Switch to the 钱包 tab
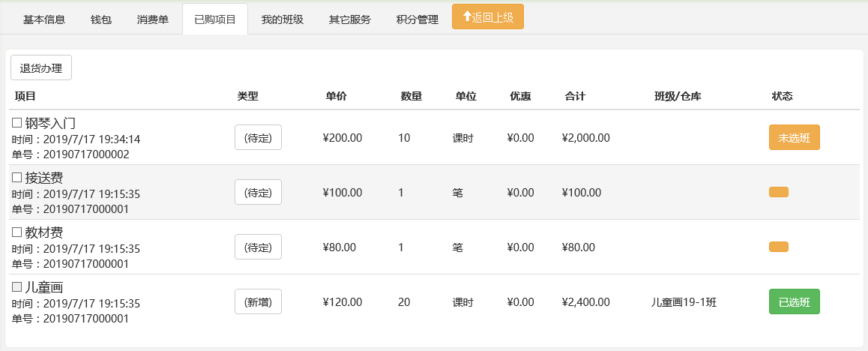Image resolution: width=868 pixels, height=351 pixels. [x=101, y=19]
